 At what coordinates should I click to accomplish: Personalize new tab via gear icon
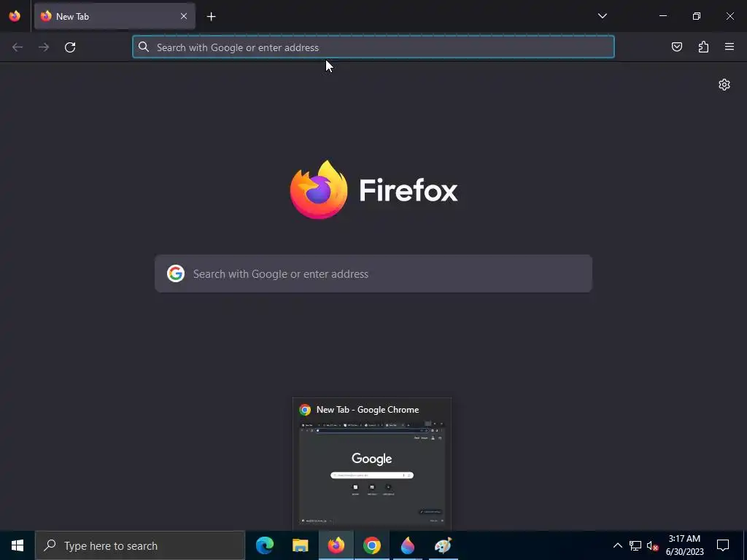724,85
